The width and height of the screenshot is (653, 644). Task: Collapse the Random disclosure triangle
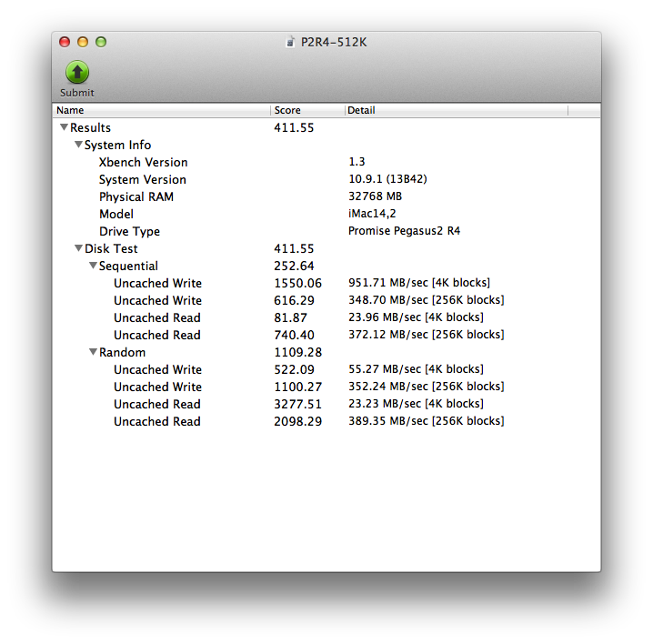pos(93,352)
